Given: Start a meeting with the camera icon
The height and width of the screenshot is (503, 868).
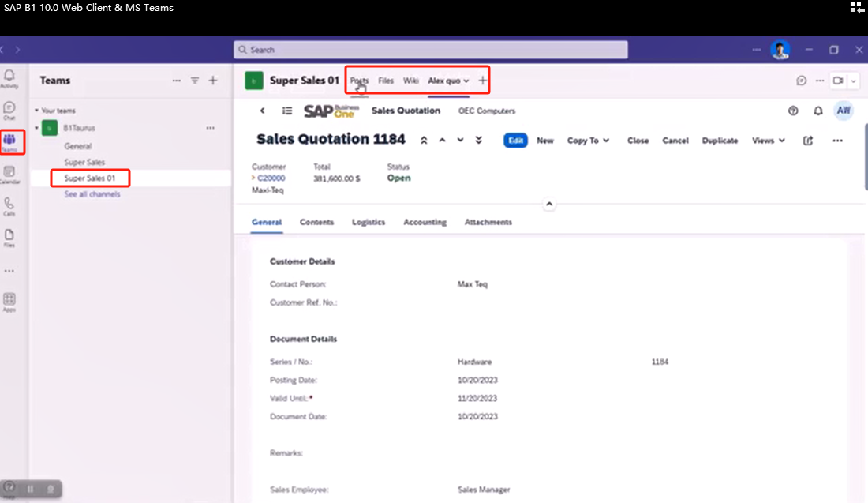Looking at the screenshot, I should tap(838, 81).
